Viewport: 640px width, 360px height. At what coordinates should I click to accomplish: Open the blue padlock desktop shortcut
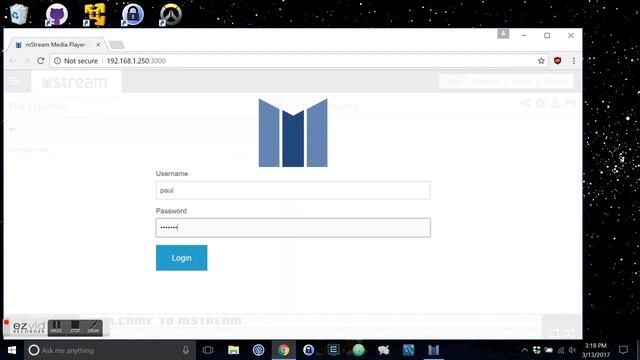(132, 15)
